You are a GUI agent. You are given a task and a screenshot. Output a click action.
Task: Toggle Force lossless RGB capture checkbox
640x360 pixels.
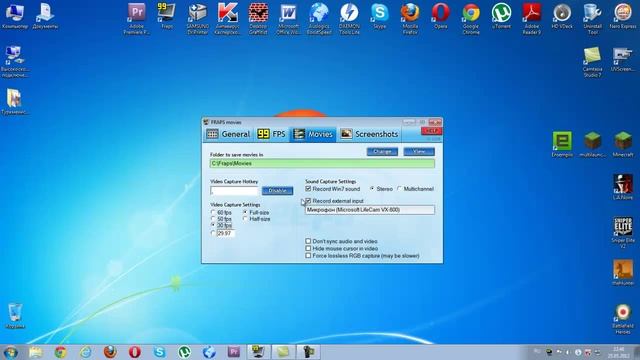point(308,256)
